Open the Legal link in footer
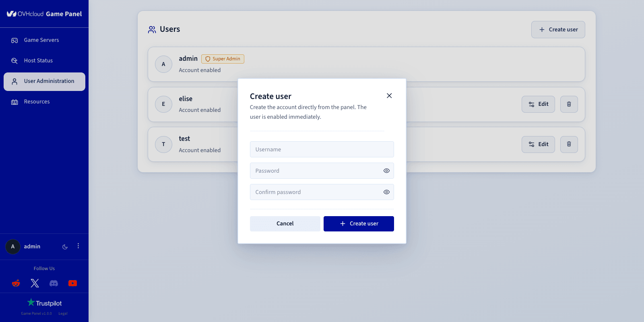The width and height of the screenshot is (644, 322). pyautogui.click(x=63, y=314)
